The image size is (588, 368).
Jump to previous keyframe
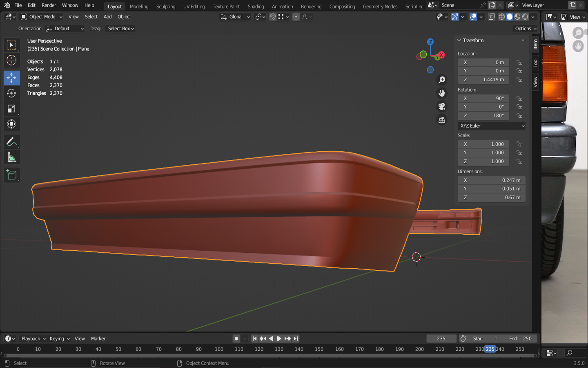tap(263, 339)
